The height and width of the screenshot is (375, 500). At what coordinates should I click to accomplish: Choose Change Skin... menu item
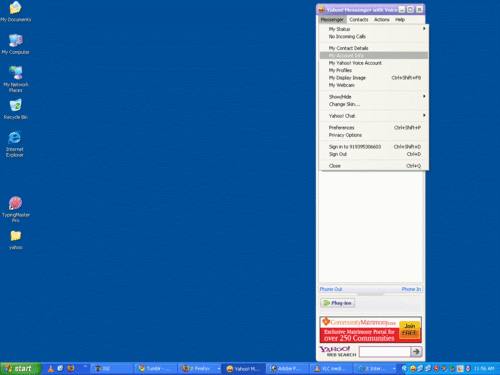click(374, 104)
